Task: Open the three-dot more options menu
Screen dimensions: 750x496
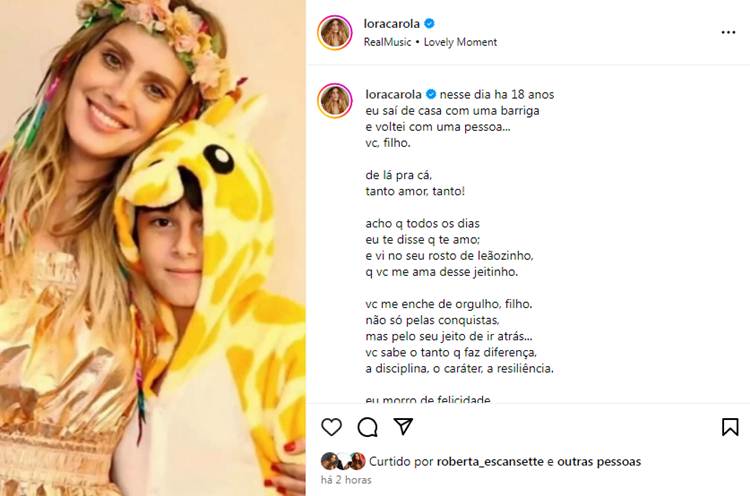Action: tap(728, 32)
